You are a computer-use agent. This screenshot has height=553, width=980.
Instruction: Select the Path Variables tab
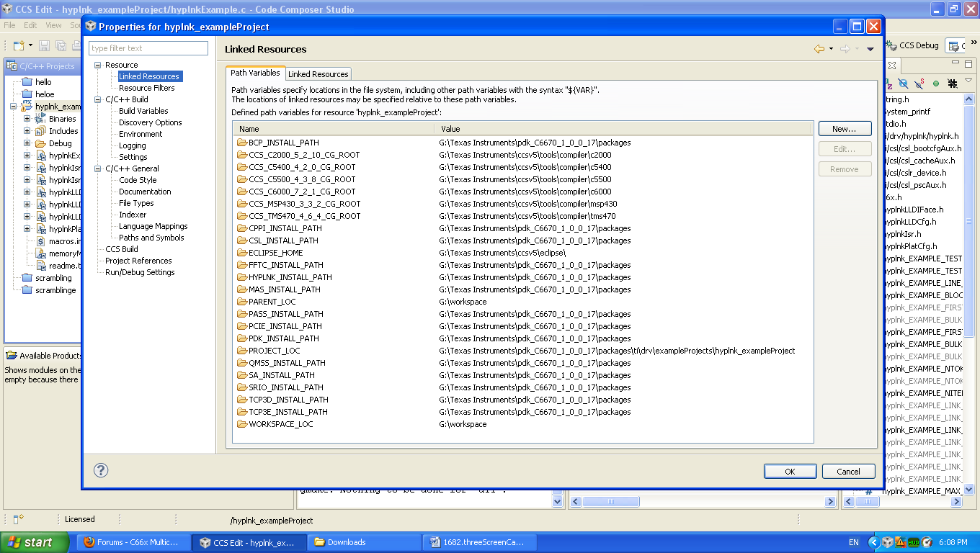tap(255, 73)
